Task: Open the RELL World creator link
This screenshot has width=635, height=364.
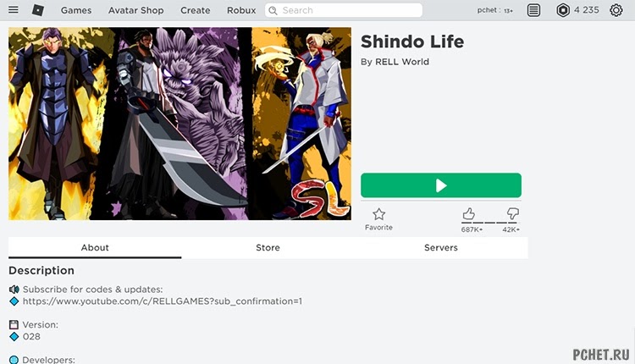Action: click(402, 62)
